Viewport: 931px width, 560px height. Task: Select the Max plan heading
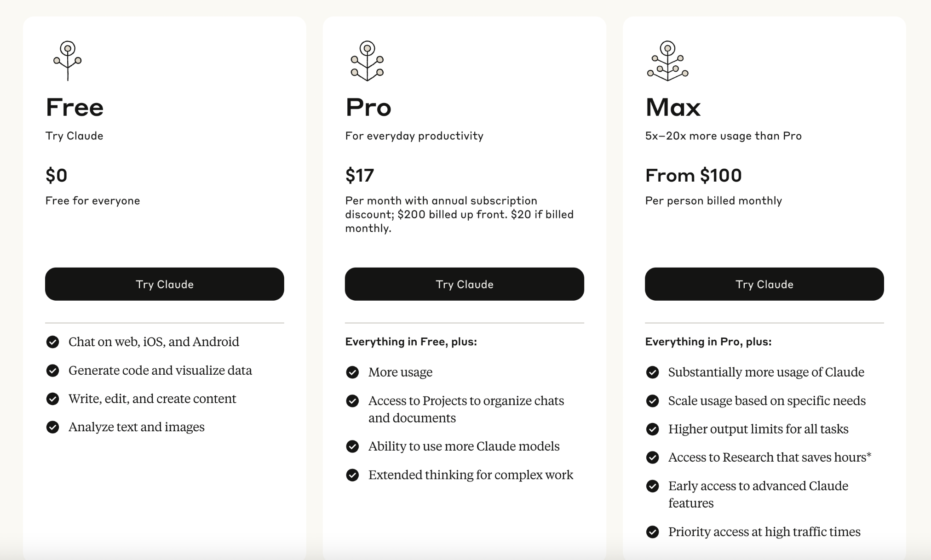673,107
